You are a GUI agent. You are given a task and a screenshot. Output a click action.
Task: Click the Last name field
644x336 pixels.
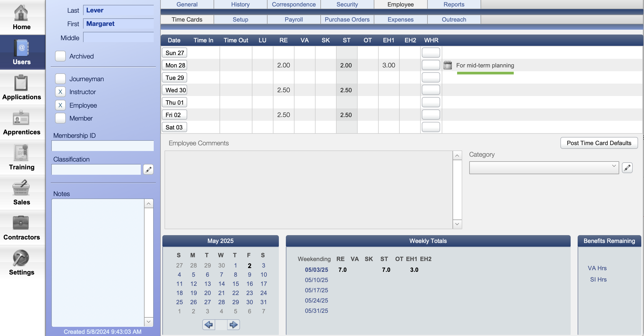pos(118,10)
